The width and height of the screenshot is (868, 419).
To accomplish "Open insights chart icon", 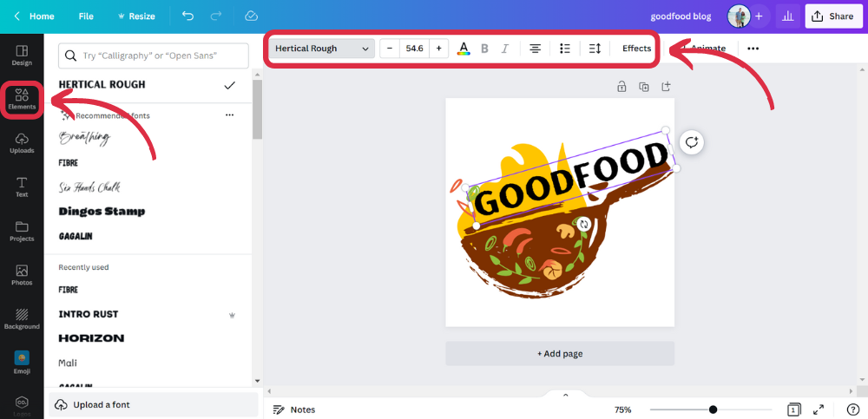I will point(788,16).
